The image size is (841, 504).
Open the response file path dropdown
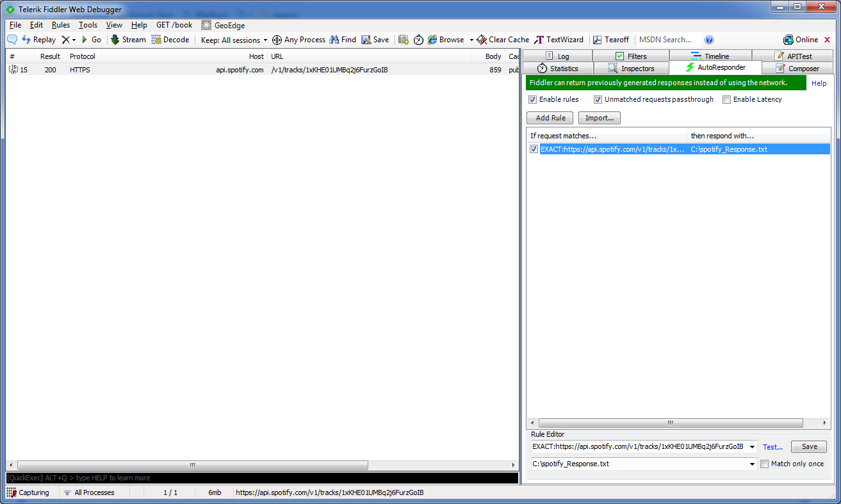[x=753, y=464]
